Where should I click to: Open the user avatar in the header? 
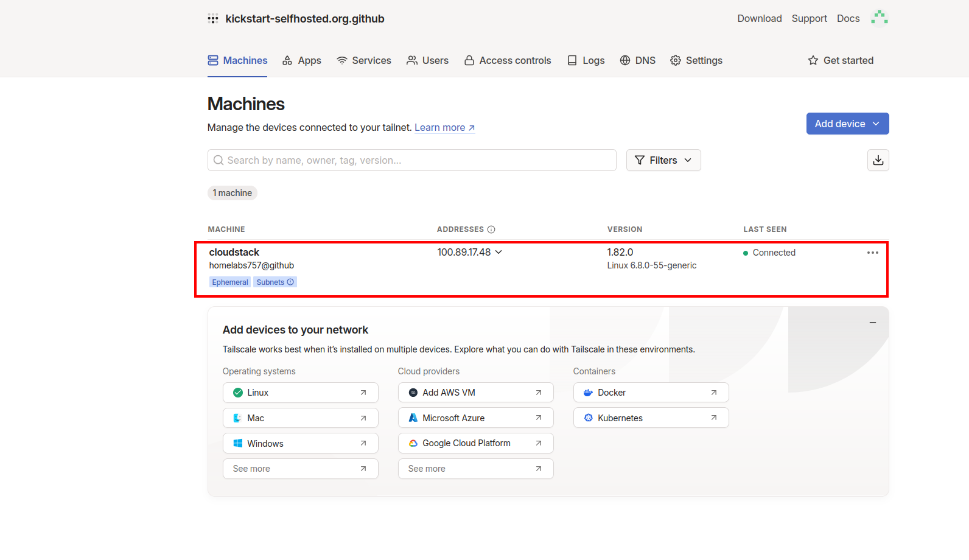click(879, 18)
